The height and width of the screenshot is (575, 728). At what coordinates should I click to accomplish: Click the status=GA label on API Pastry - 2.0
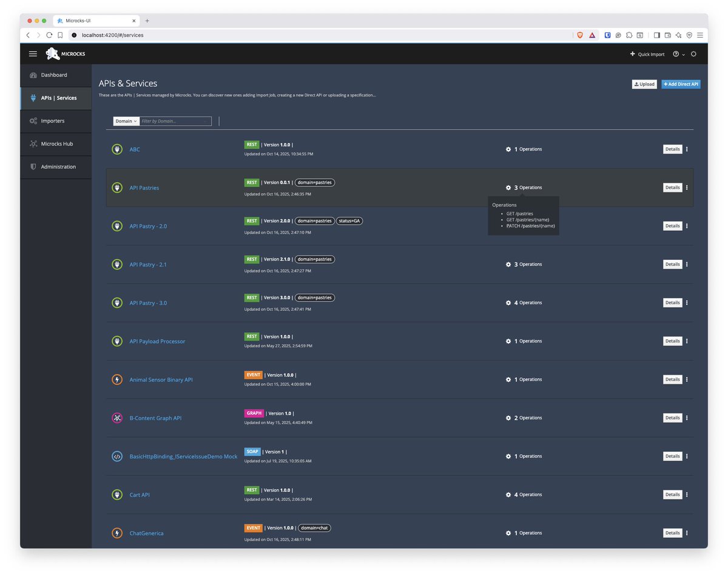[349, 221]
